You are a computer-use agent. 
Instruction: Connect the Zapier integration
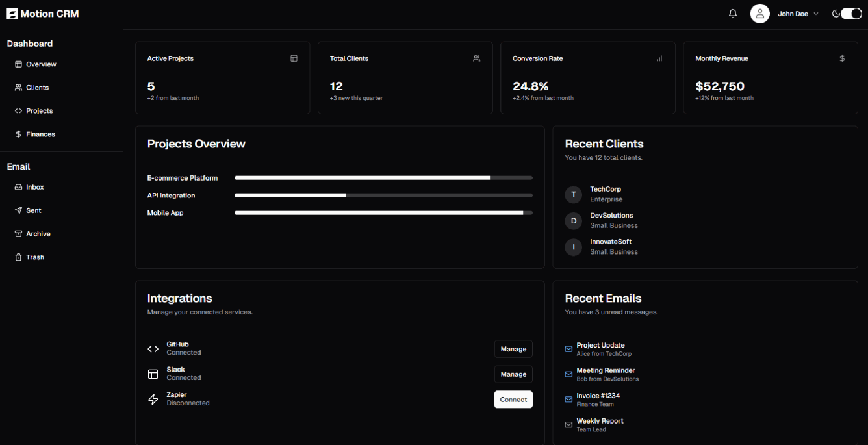pos(513,399)
